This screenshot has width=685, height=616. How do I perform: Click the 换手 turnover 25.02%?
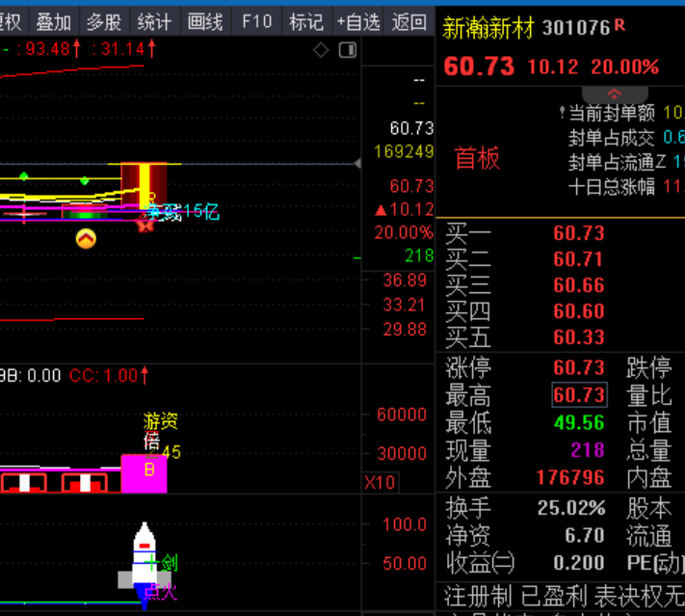point(571,508)
